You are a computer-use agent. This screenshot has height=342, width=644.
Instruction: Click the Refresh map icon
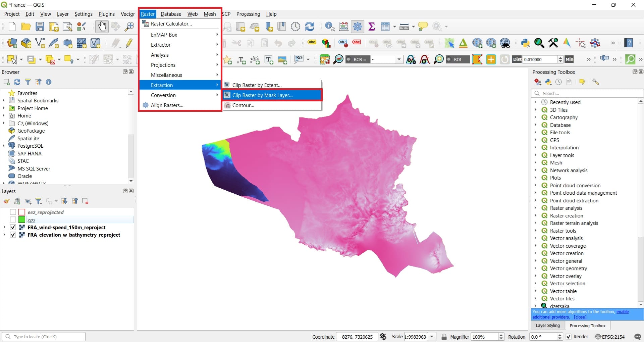[x=309, y=27]
